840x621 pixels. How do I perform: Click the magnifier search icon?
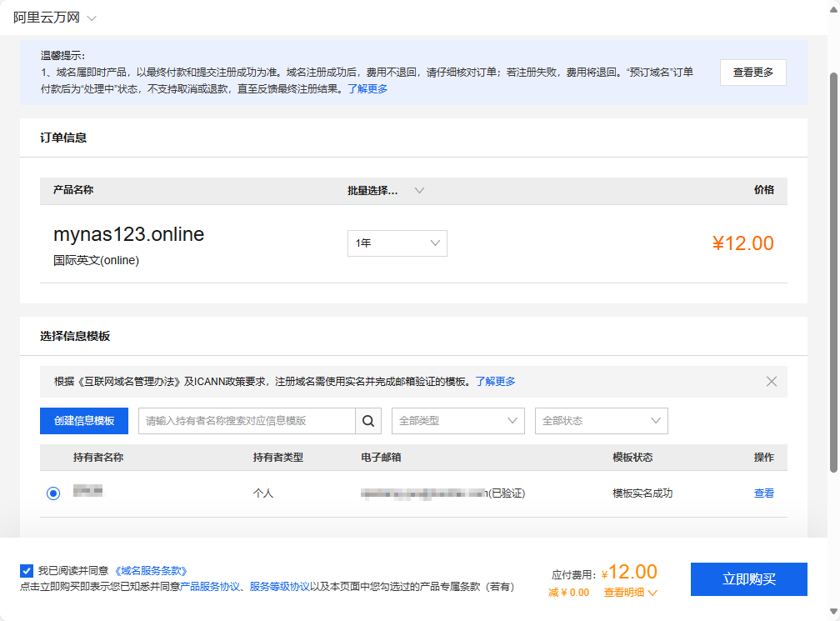point(368,421)
